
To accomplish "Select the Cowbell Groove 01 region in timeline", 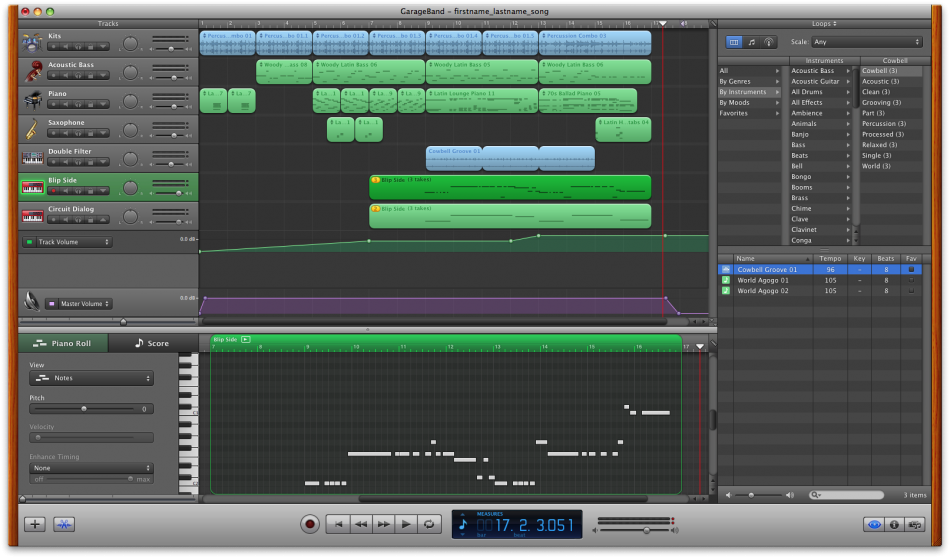I will (510, 158).
